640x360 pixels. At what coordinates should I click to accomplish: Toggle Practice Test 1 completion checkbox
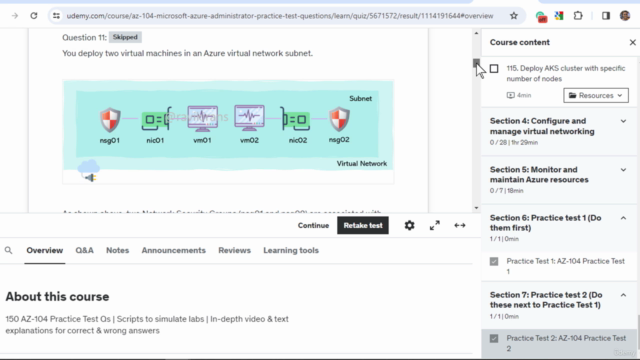494,261
